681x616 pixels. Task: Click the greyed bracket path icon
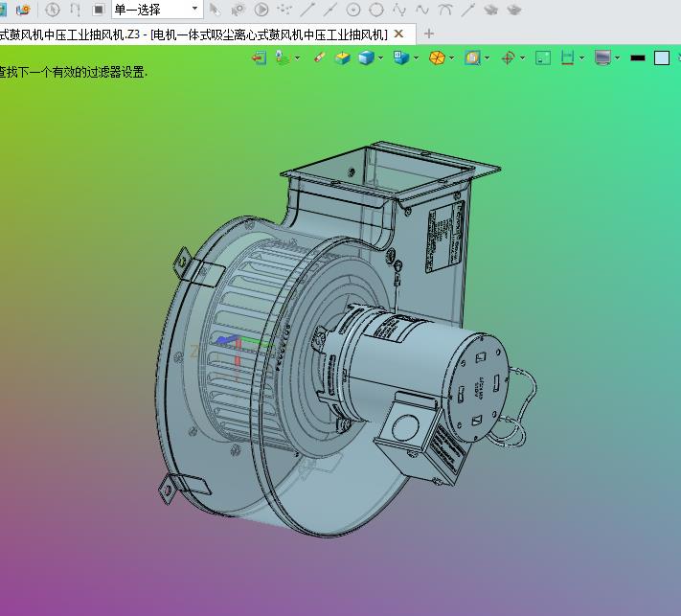coord(75,10)
